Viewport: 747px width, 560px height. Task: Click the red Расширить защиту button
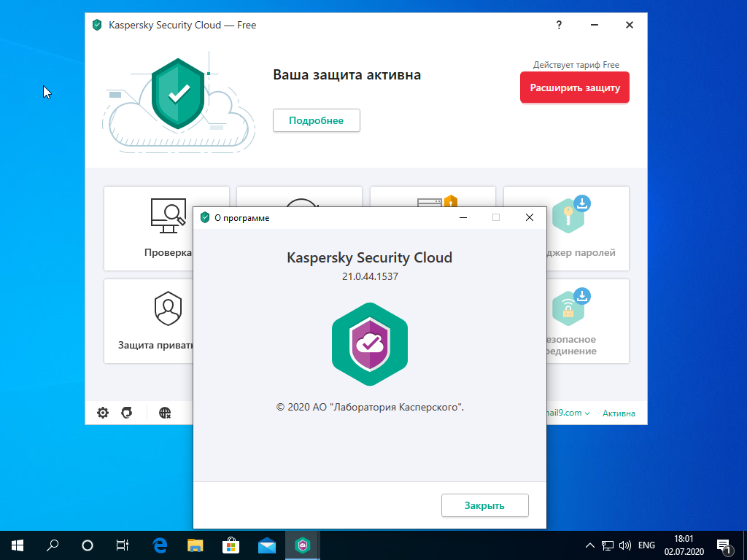pyautogui.click(x=575, y=87)
